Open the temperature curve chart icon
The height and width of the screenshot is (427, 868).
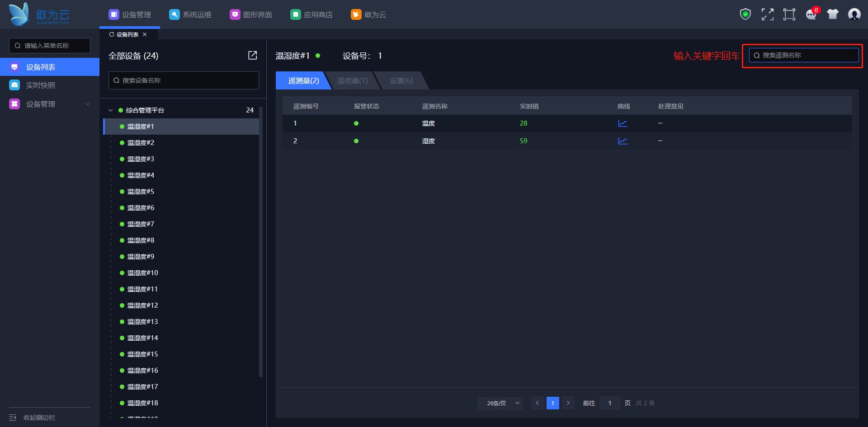pyautogui.click(x=623, y=123)
